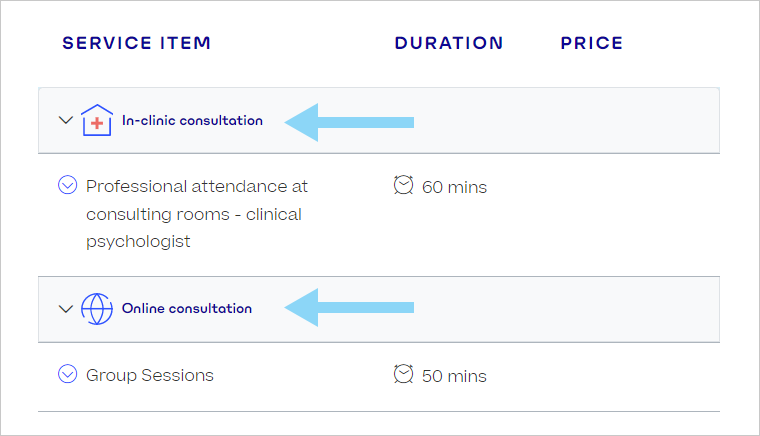Image resolution: width=760 pixels, height=436 pixels.
Task: Expand the Group Sessions circle chevron
Action: [67, 374]
